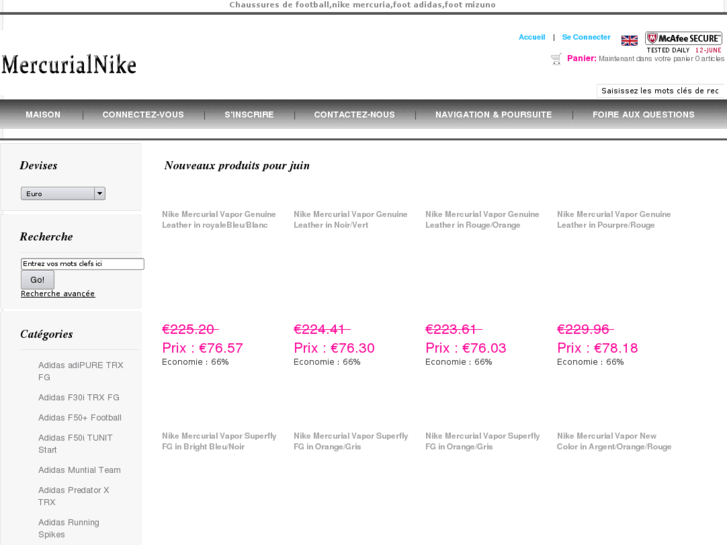The height and width of the screenshot is (545, 727).
Task: Click the 'Prix : €78.18' price
Action: (x=597, y=348)
